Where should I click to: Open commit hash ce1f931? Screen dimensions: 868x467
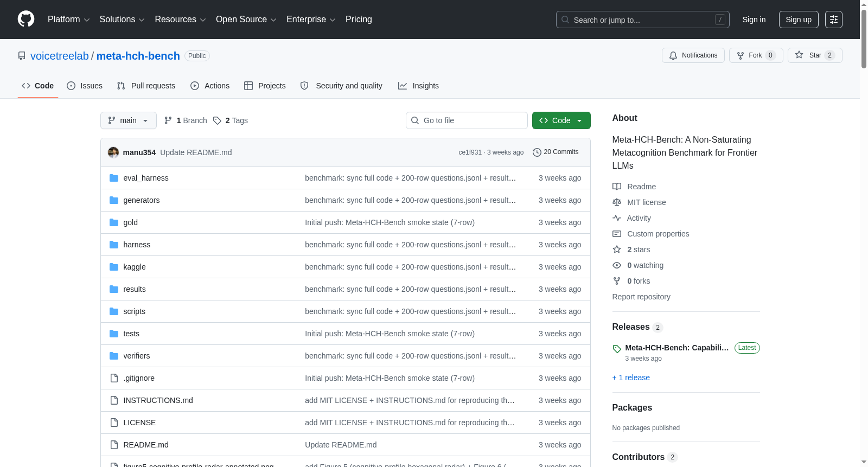pyautogui.click(x=470, y=152)
